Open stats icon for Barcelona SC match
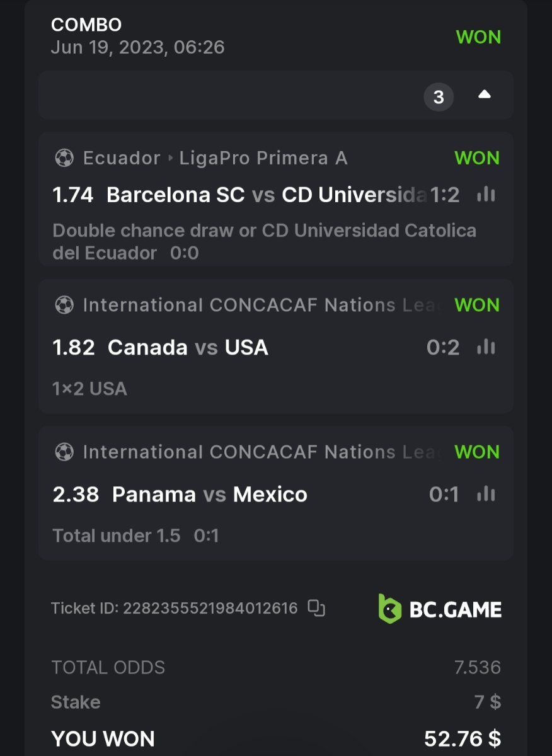552x756 pixels. pyautogui.click(x=486, y=195)
